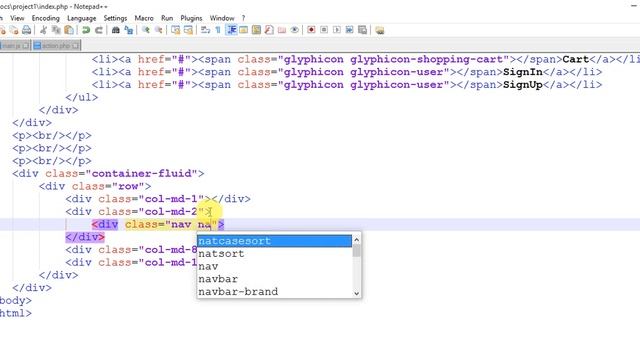The height and width of the screenshot is (360, 640).
Task: Click the 'Cart' text in code
Action: pos(576,59)
